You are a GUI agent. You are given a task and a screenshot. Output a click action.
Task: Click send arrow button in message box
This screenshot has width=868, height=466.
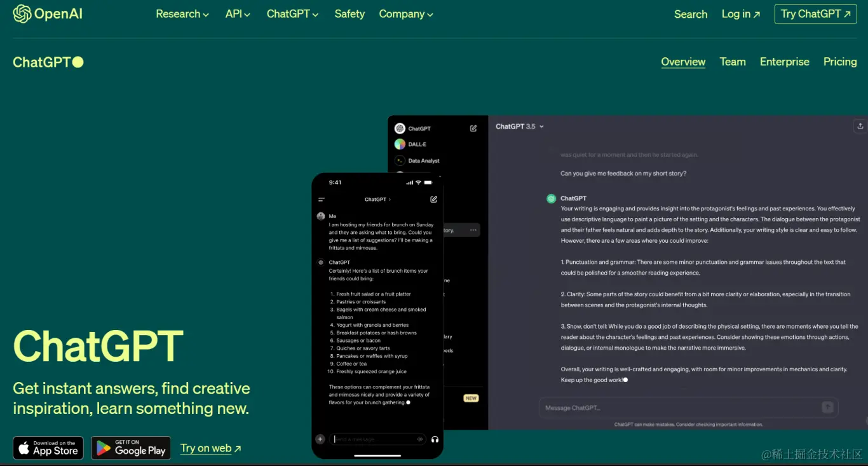coord(827,408)
